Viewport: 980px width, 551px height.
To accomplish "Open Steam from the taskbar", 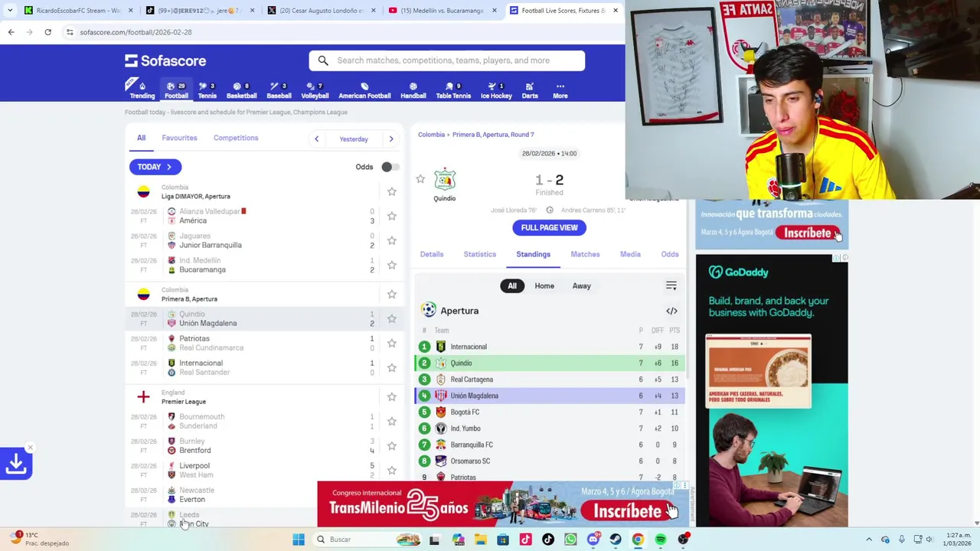I will tap(616, 540).
